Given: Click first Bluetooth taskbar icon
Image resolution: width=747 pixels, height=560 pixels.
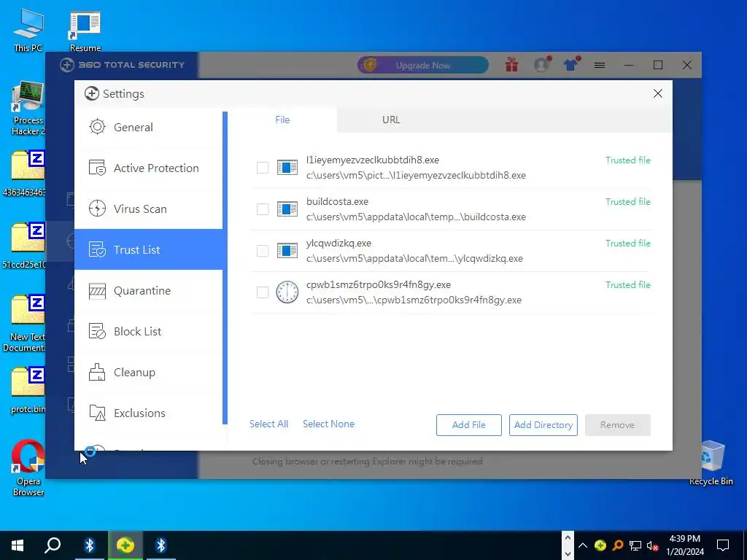Looking at the screenshot, I should pos(90,545).
